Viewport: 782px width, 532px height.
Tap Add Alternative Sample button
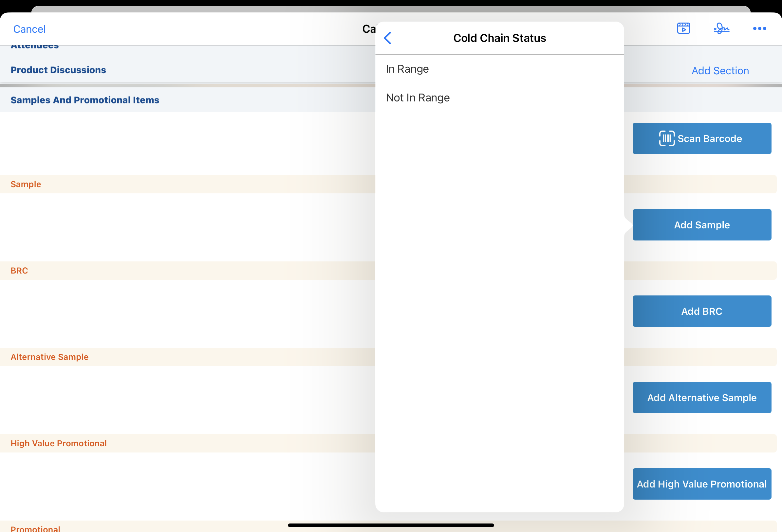(x=701, y=398)
